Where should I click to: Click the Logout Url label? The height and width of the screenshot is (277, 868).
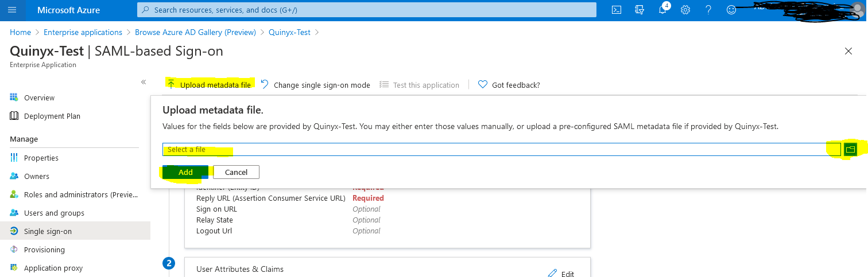[x=214, y=231]
